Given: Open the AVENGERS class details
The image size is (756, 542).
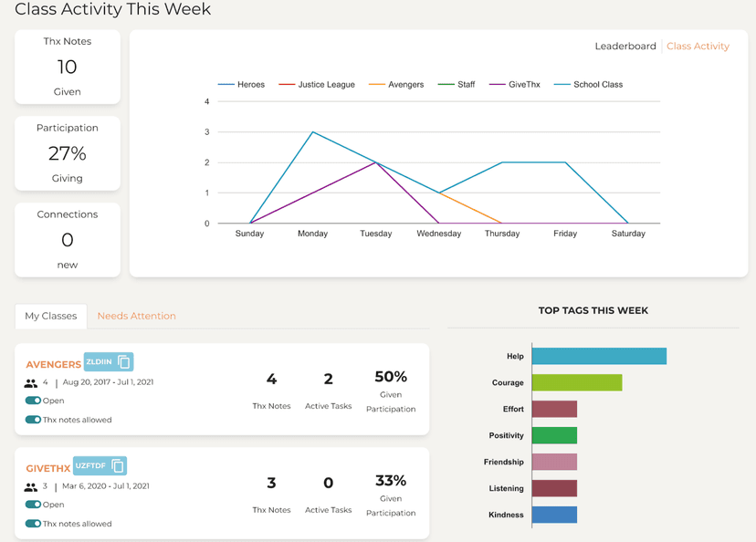Looking at the screenshot, I should pos(54,363).
